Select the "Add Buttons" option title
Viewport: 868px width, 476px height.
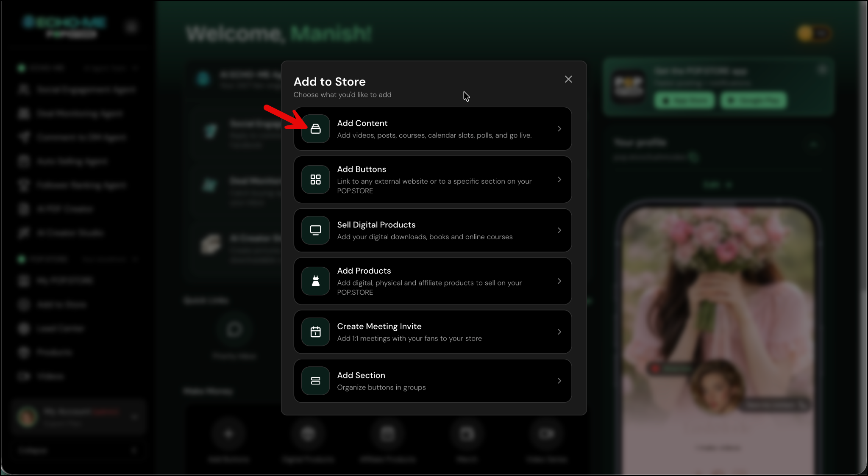pos(362,169)
